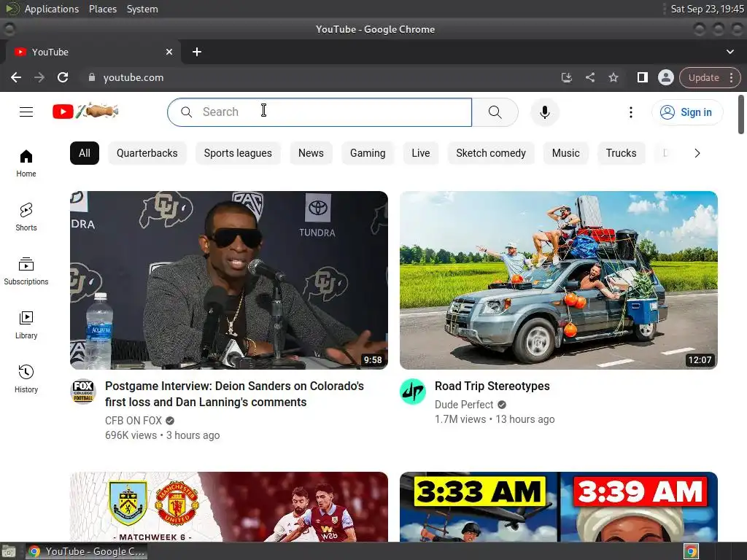
Task: Click the Chrome icon in bottom tray
Action: pyautogui.click(x=692, y=551)
